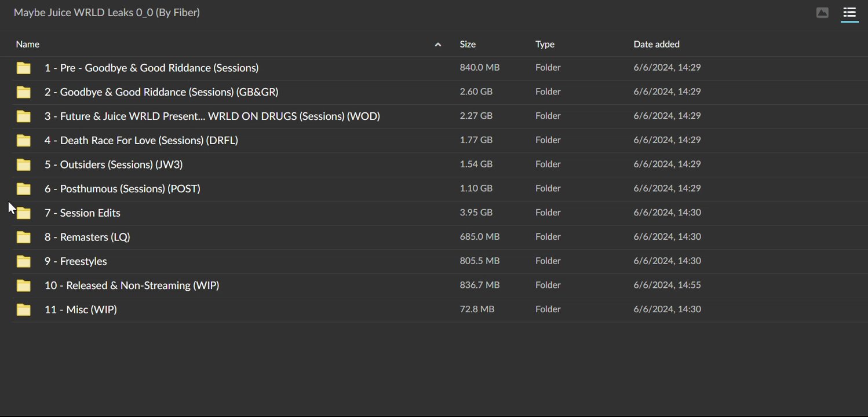Click Type 'Folder' cell in Freestyles row
Image resolution: width=868 pixels, height=417 pixels.
(x=548, y=261)
